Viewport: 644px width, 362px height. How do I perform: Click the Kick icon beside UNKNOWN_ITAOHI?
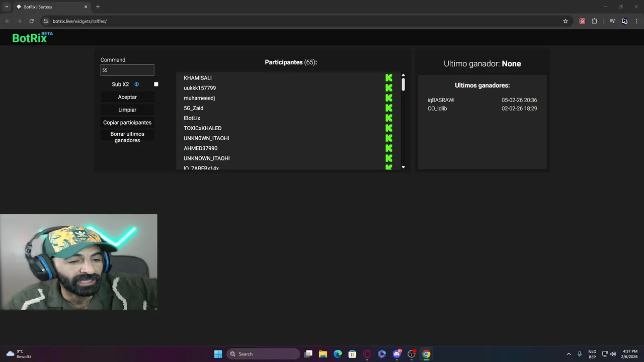click(x=389, y=158)
